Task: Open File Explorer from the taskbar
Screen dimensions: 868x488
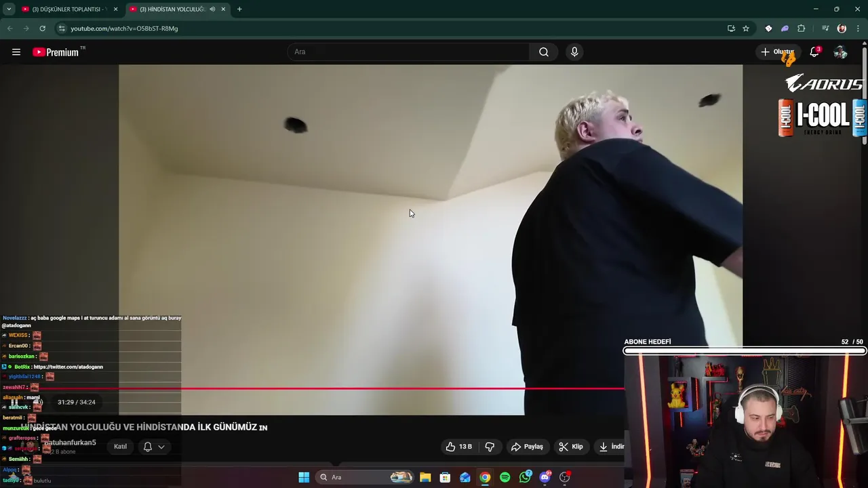Action: click(x=425, y=477)
